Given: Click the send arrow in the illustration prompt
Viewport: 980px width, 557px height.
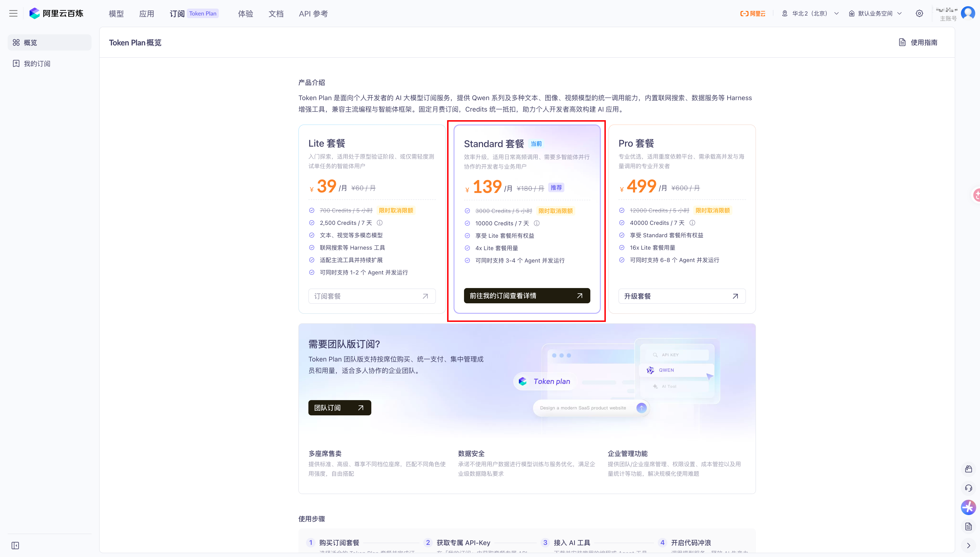Looking at the screenshot, I should [642, 408].
